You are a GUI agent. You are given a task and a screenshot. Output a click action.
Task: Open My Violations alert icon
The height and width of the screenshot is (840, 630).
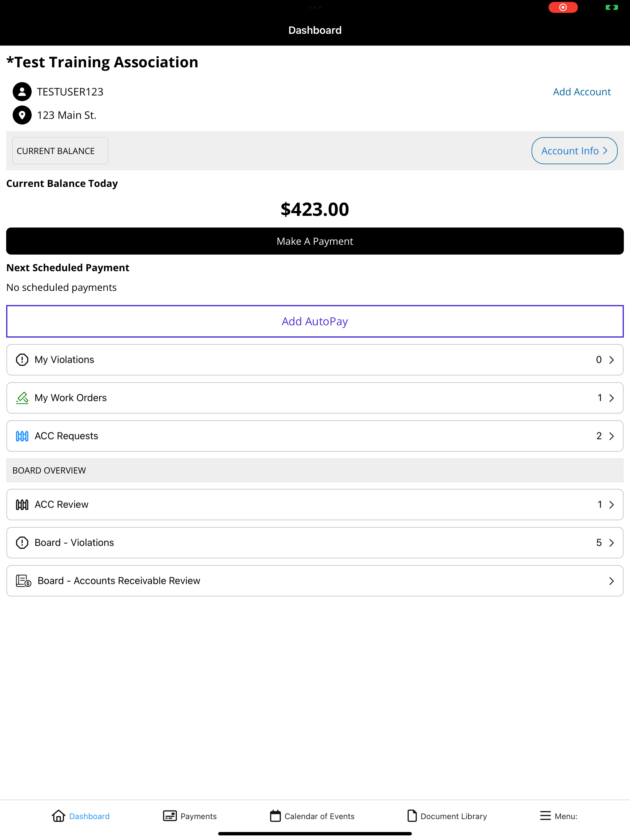[x=22, y=360]
